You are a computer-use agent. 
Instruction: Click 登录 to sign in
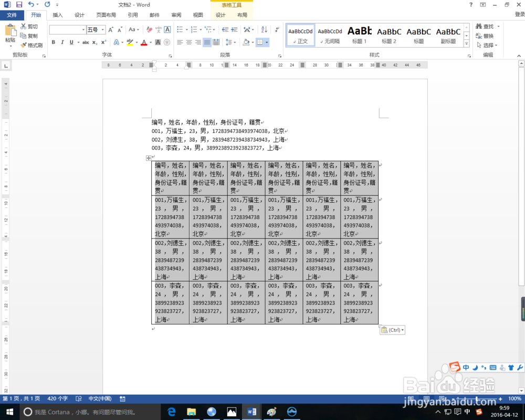pos(520,14)
